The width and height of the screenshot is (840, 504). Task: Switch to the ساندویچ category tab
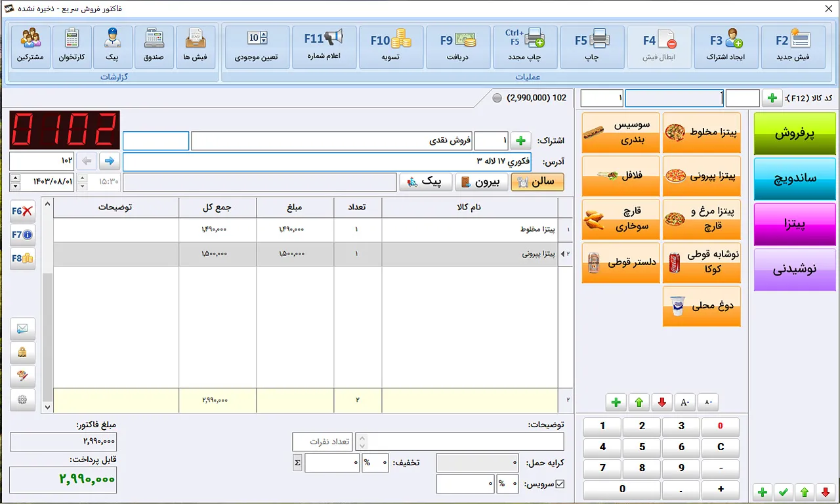coord(795,178)
